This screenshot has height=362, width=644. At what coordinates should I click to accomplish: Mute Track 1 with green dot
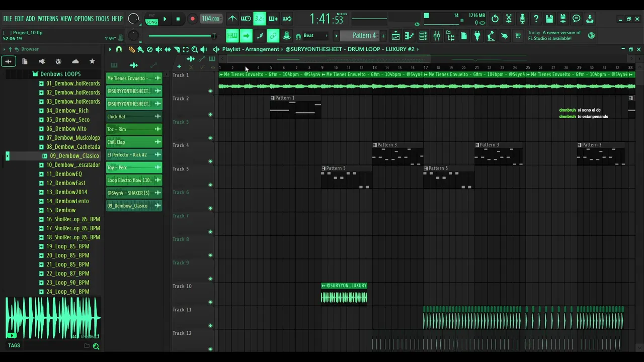(210, 91)
